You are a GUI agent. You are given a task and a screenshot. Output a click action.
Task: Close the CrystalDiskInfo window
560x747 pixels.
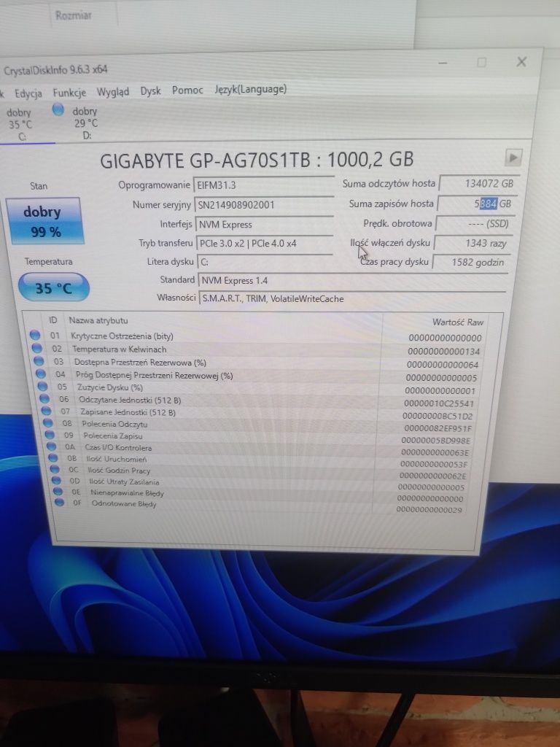pos(521,61)
